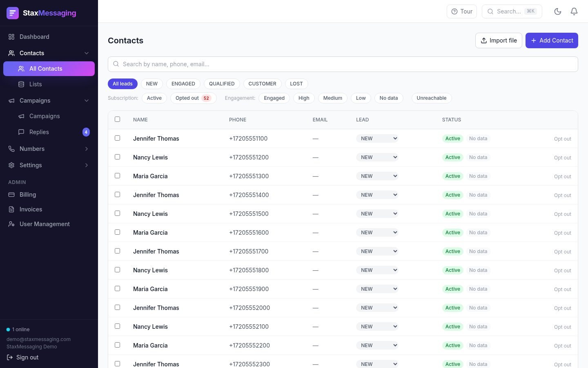Collapse the Campaigns sidebar section chevron
Viewport: 588px width, 368px height.
87,101
